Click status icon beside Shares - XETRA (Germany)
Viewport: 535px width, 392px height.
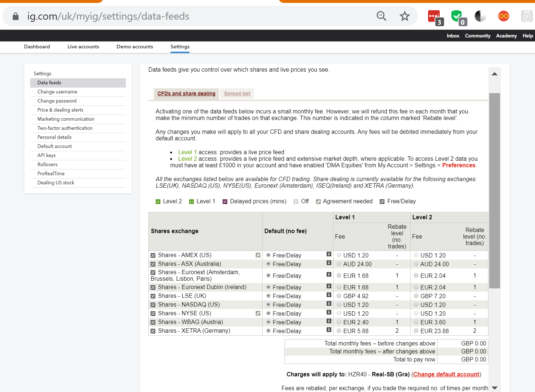[x=153, y=331]
